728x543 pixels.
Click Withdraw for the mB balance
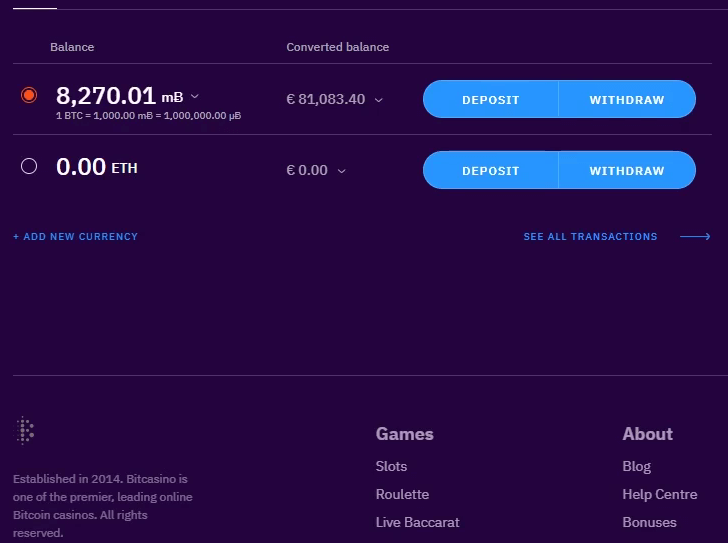[627, 99]
